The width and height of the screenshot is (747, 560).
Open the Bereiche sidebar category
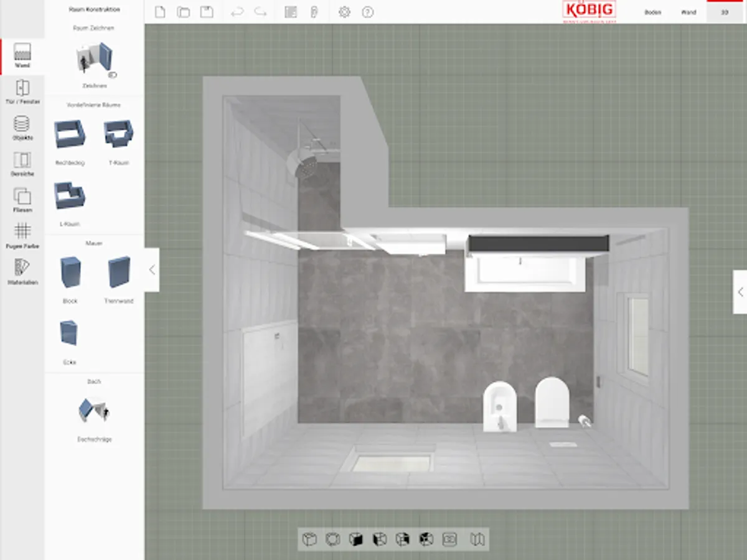[x=22, y=164]
